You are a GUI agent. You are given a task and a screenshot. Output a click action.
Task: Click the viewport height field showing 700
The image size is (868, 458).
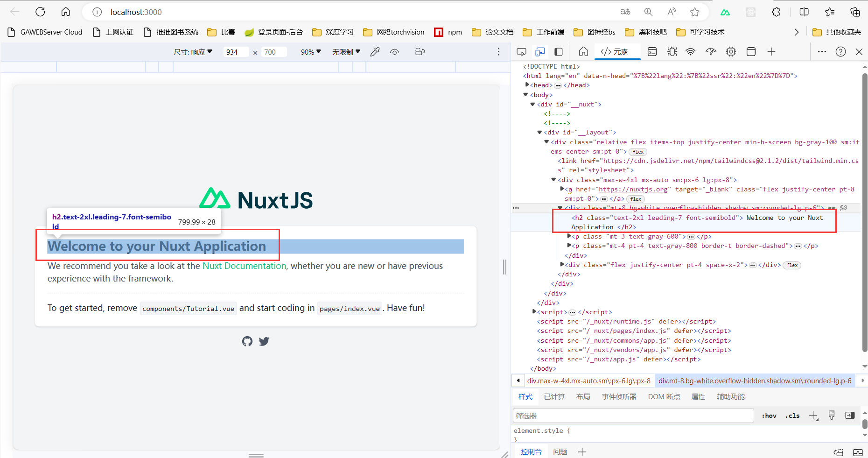(x=274, y=52)
